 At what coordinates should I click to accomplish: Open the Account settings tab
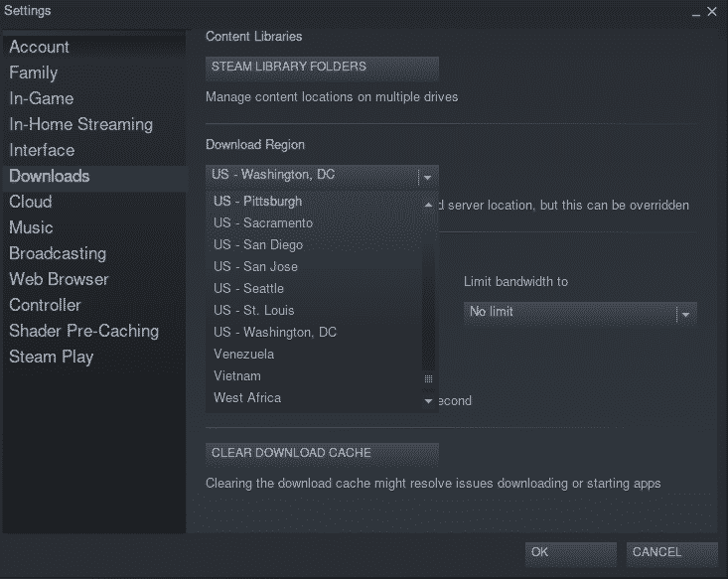coord(40,47)
